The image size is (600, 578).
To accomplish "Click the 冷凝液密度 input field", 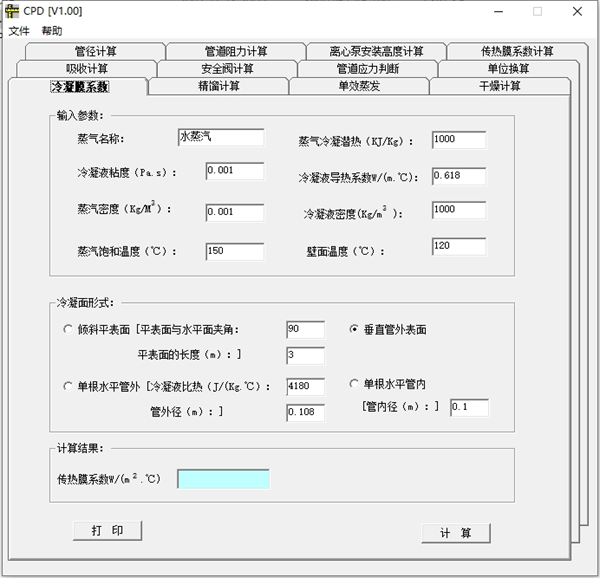I will [459, 210].
